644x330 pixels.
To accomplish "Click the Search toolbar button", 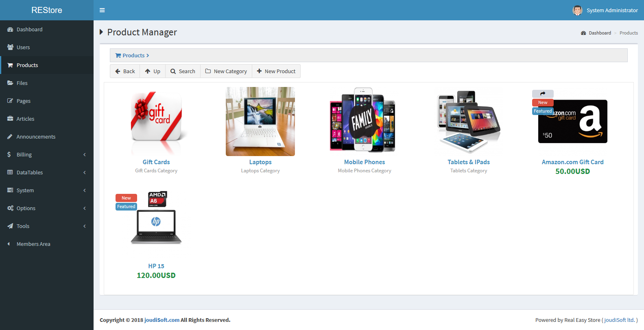I will [183, 71].
